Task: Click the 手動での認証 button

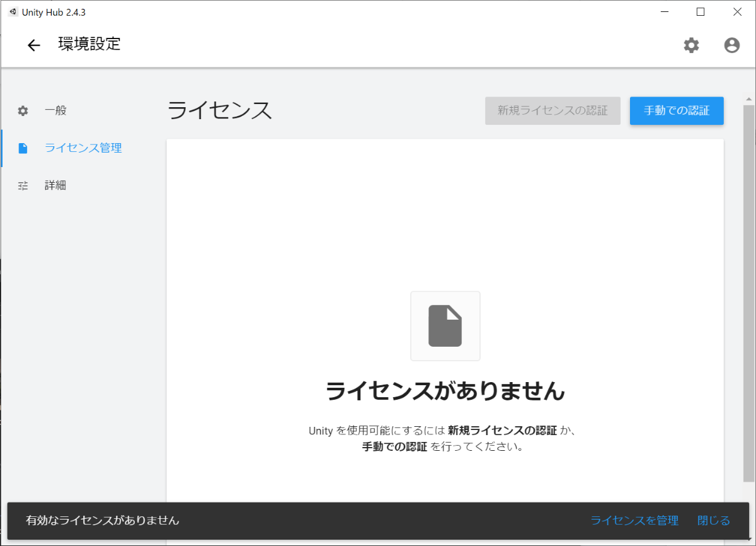Action: pos(677,111)
